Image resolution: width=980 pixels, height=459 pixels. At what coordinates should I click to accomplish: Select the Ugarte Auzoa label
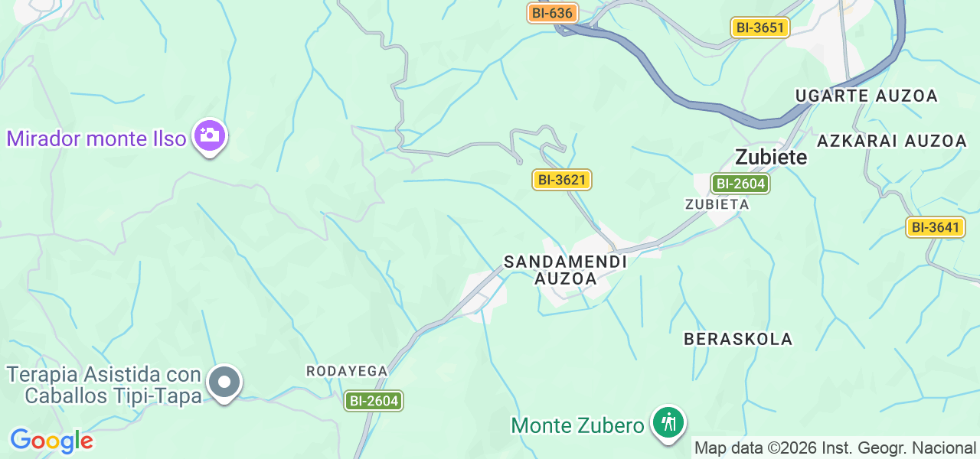pos(867,96)
